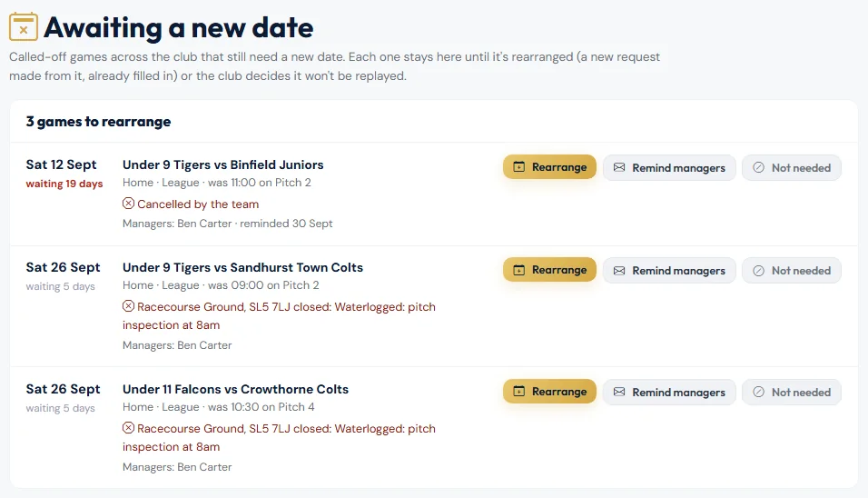Click the waiting 19 days label

point(64,184)
